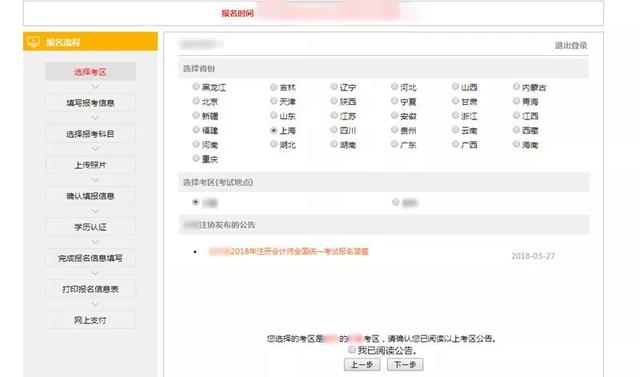The height and width of the screenshot is (377, 640).
Task: Select the 北京 province radio button
Action: pos(196,101)
